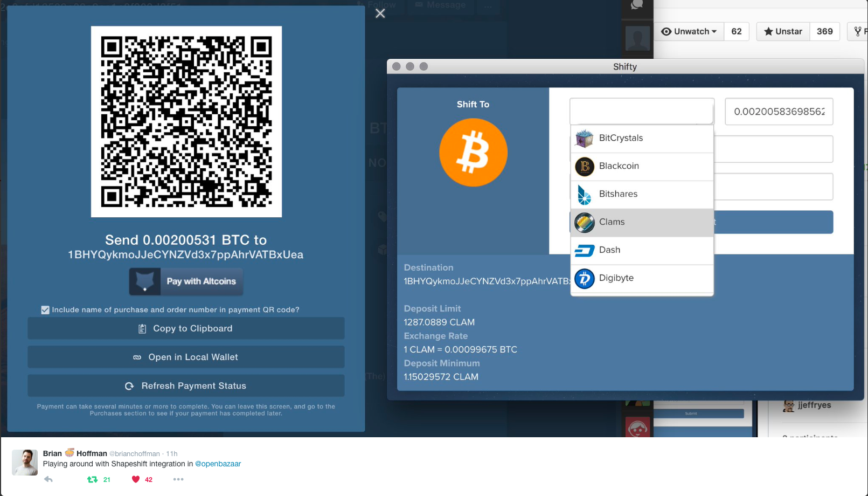Click the Clams coin icon
Viewport: 868px width, 496px height.
tap(585, 223)
